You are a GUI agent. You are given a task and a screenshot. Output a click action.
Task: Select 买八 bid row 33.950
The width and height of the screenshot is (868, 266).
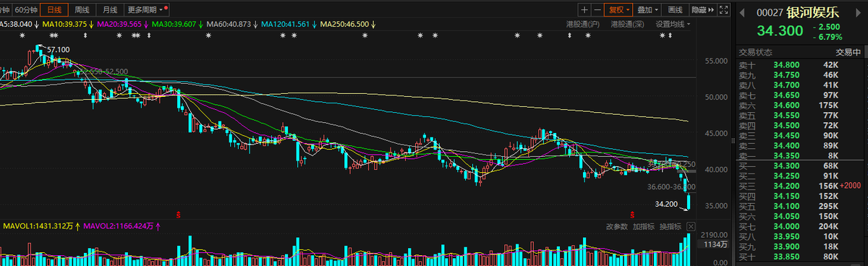tap(799, 236)
